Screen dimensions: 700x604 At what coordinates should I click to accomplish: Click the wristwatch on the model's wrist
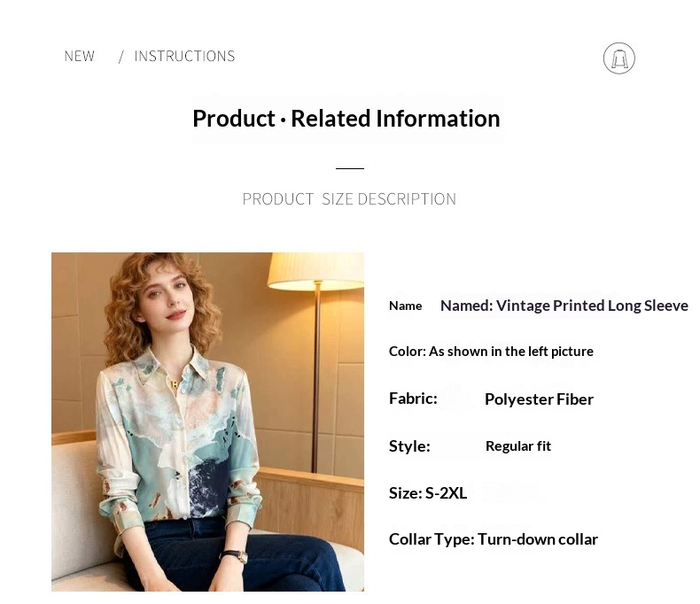(237, 556)
